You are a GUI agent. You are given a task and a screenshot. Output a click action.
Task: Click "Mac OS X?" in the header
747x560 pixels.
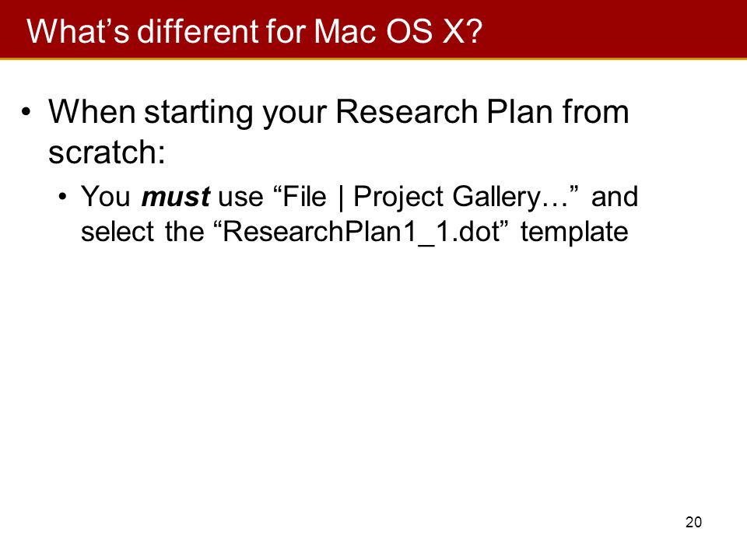coord(398,31)
